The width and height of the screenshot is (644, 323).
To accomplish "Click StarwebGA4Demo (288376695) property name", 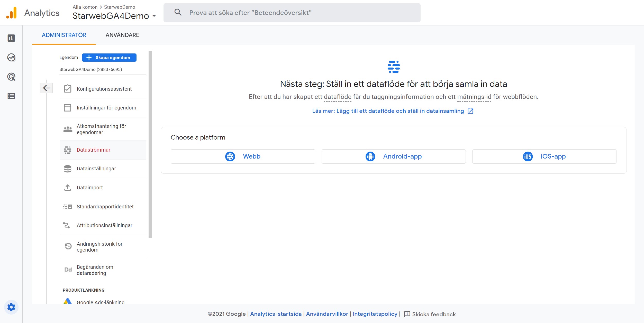I will point(91,69).
